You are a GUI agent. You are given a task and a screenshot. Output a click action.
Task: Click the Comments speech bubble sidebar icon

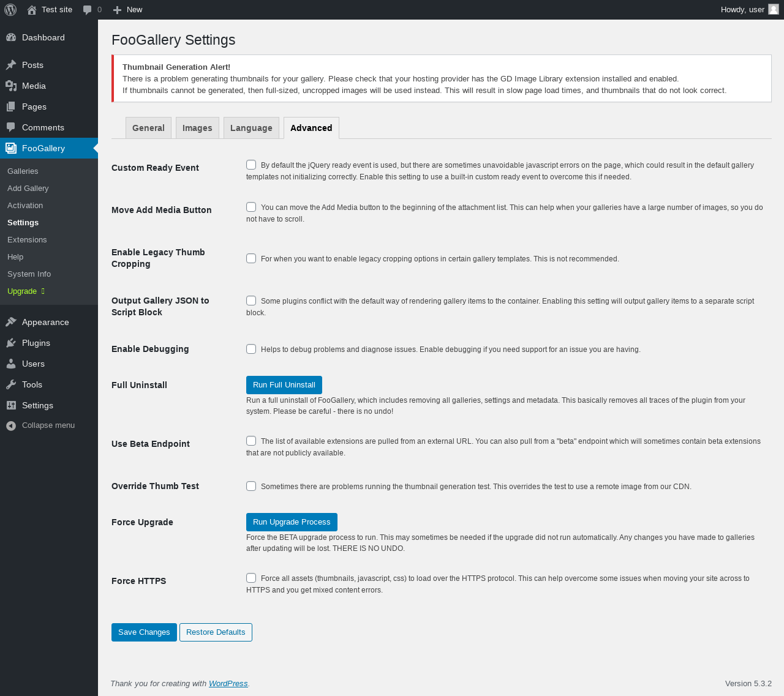pos(11,127)
